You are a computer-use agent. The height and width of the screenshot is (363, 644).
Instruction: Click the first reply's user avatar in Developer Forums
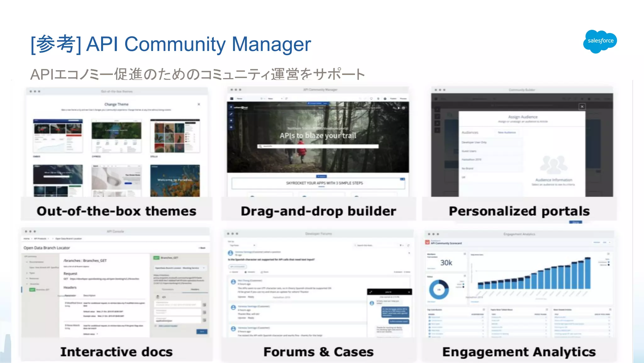pos(233,282)
